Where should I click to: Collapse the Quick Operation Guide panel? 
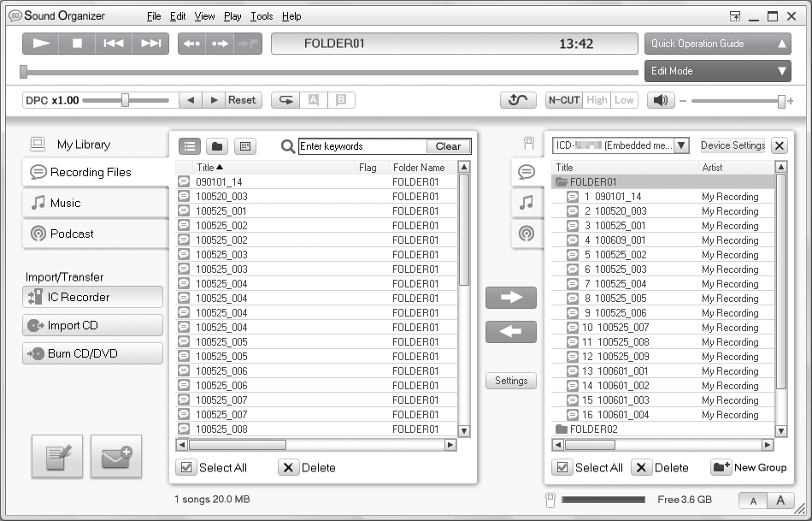[718, 44]
